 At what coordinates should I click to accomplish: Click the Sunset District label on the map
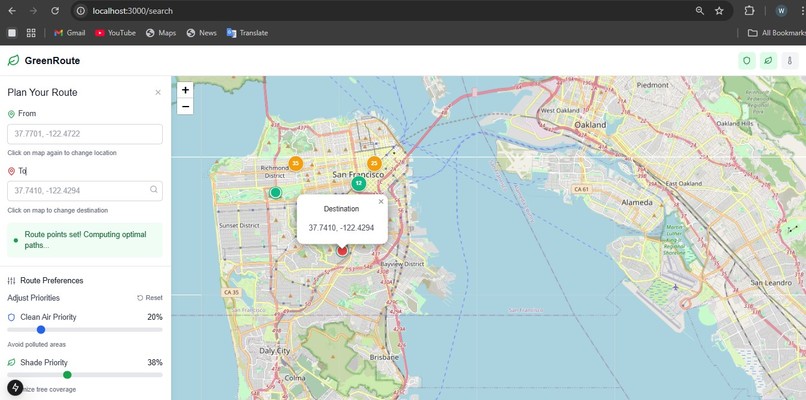click(x=239, y=226)
